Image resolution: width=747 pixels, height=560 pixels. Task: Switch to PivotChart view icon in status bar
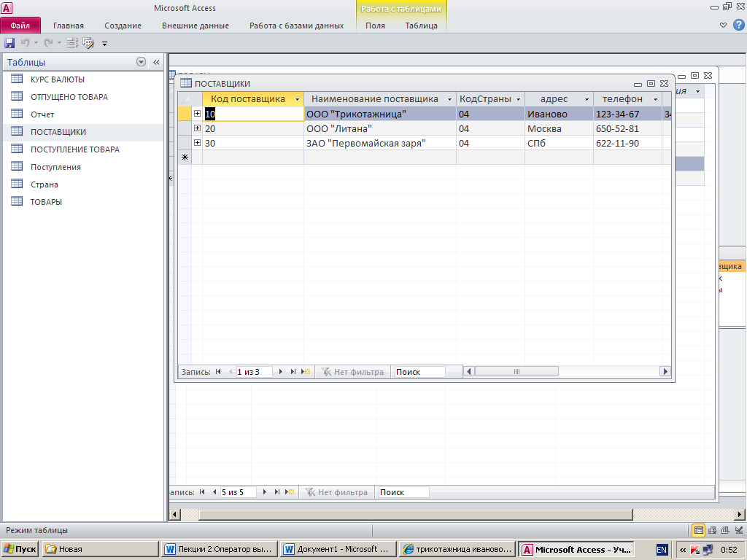pyautogui.click(x=725, y=530)
